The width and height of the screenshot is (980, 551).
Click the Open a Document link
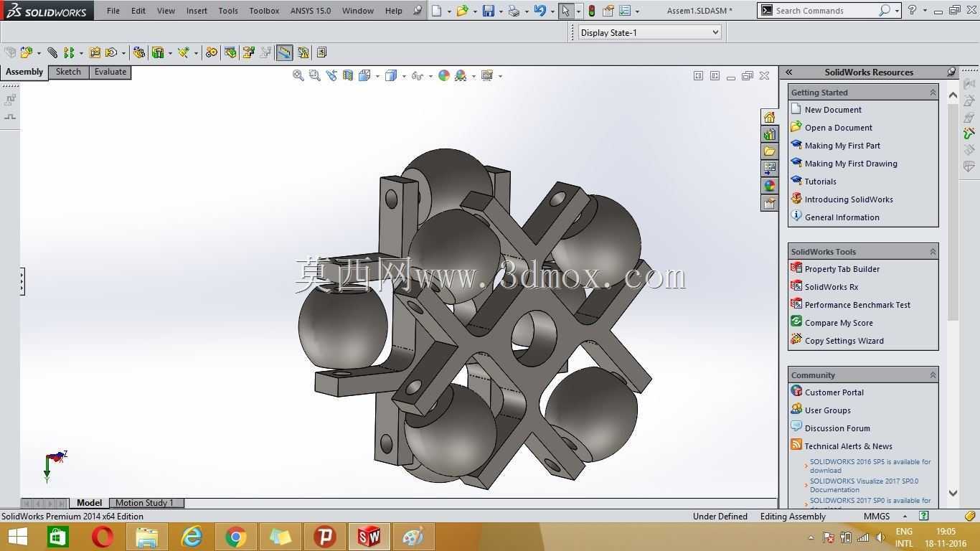point(839,128)
